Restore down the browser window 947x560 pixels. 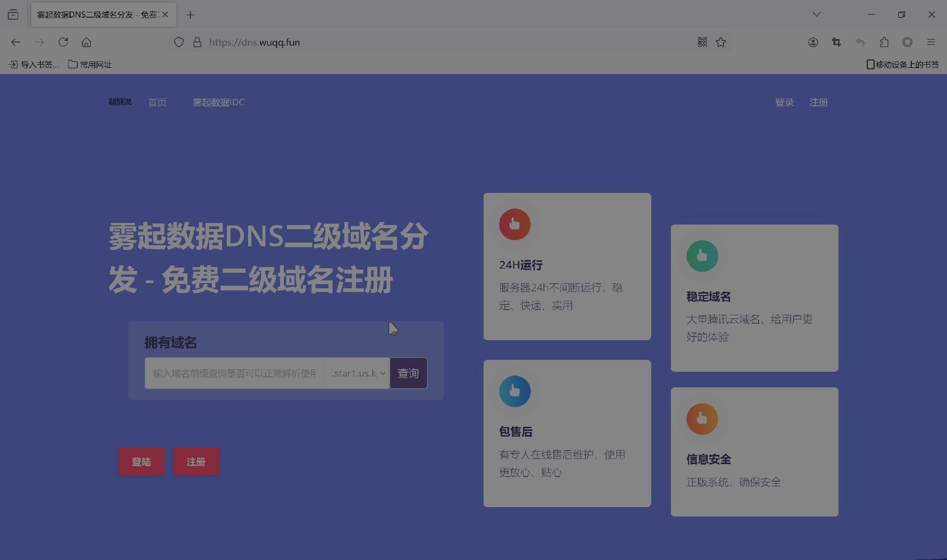pyautogui.click(x=901, y=15)
